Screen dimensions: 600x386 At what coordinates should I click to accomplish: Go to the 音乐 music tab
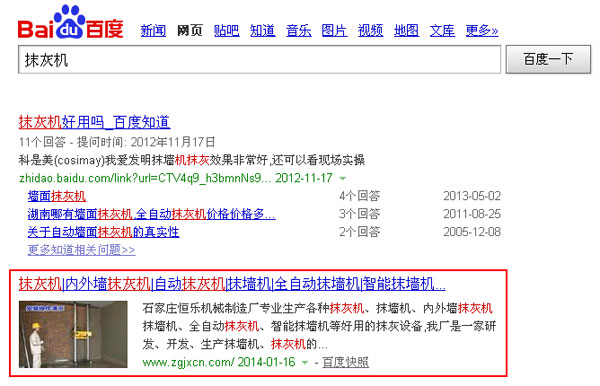tap(298, 31)
